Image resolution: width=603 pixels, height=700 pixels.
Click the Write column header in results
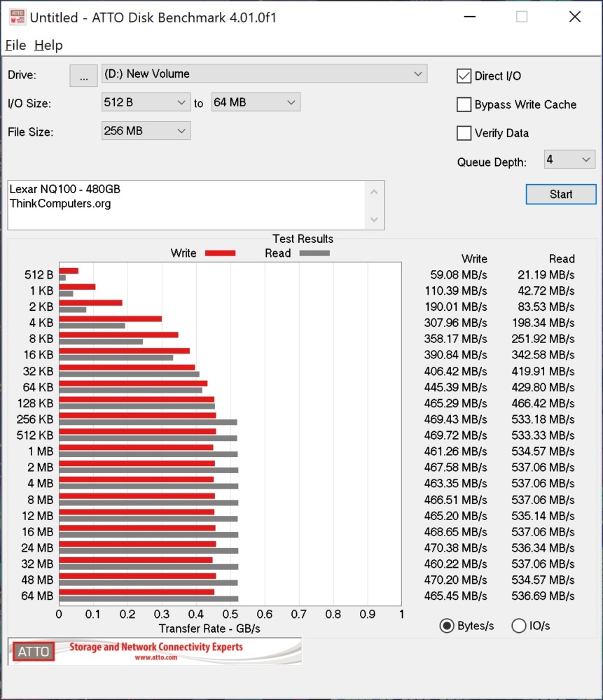(474, 258)
